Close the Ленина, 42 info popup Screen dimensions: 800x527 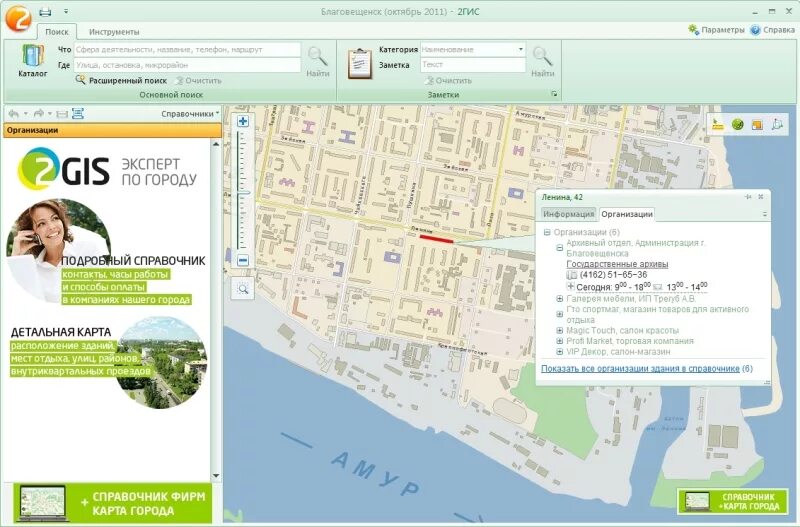pos(761,197)
